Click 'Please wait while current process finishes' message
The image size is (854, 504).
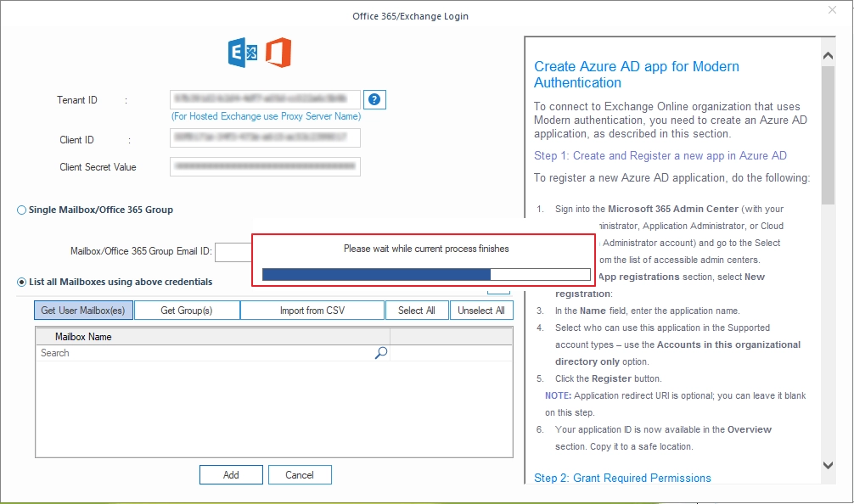(x=426, y=249)
